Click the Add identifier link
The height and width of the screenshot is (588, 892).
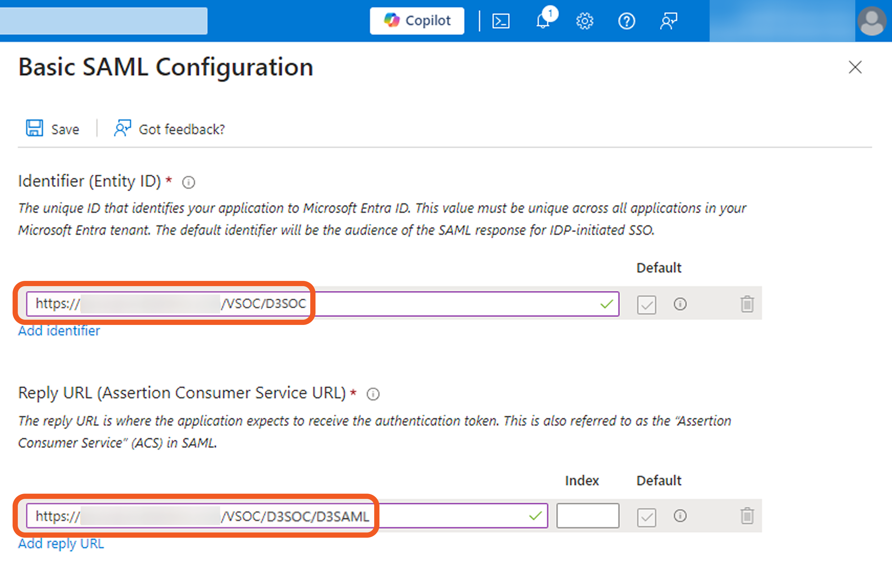[x=59, y=331]
